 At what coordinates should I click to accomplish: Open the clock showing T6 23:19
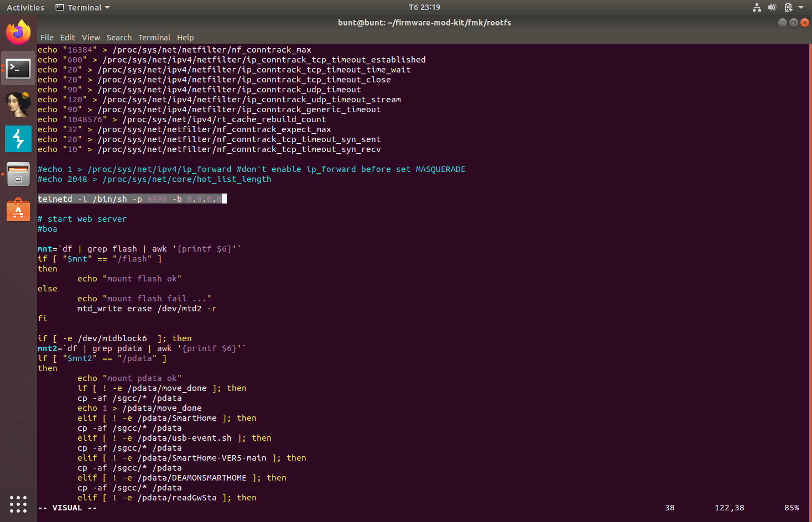(x=424, y=7)
